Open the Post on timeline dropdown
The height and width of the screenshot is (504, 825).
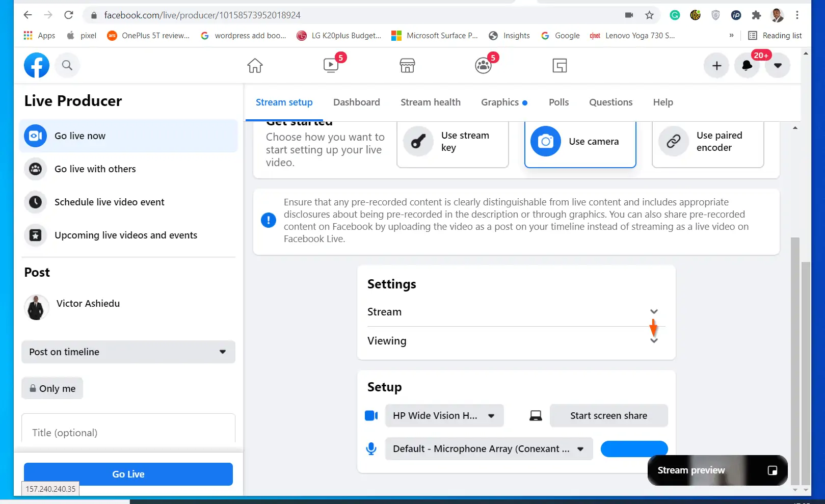coord(128,352)
